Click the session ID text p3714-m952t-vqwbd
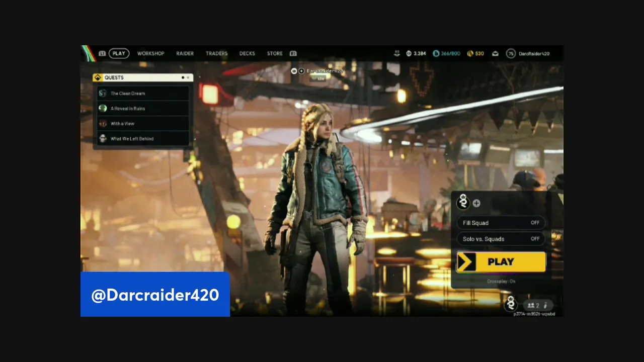 (x=534, y=314)
